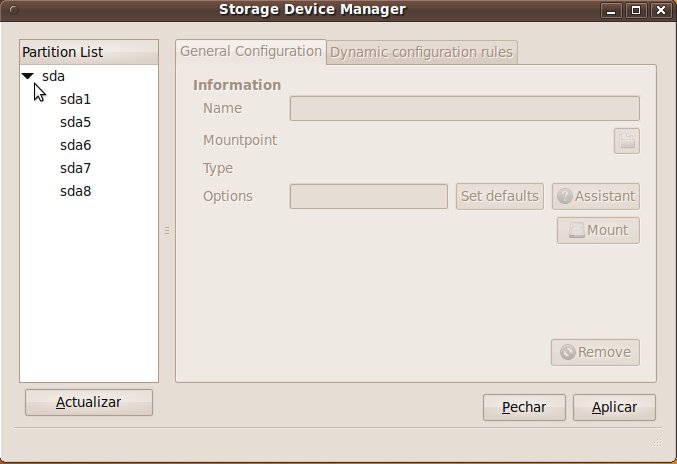677x464 pixels.
Task: Click the Mountpoint label
Action: tap(240, 140)
